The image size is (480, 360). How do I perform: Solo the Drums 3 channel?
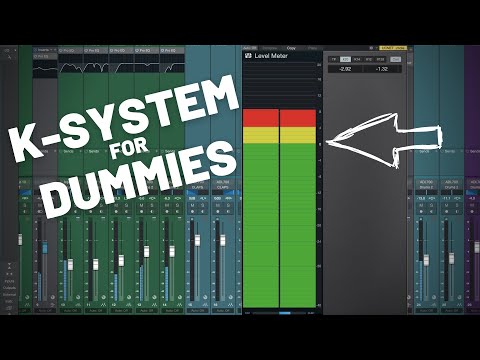[x=456, y=206]
